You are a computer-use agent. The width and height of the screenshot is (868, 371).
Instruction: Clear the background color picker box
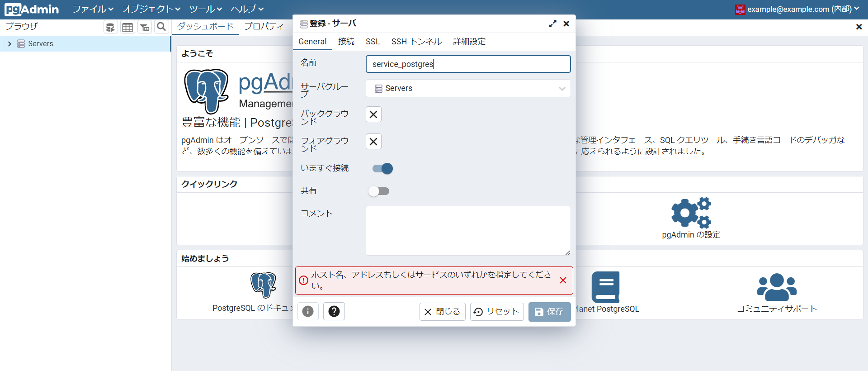pos(373,114)
